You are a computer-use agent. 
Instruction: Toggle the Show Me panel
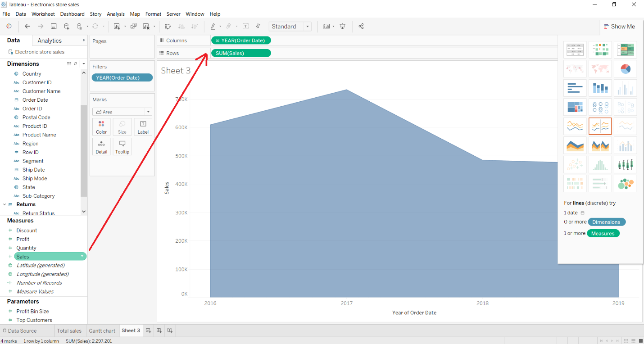[620, 27]
